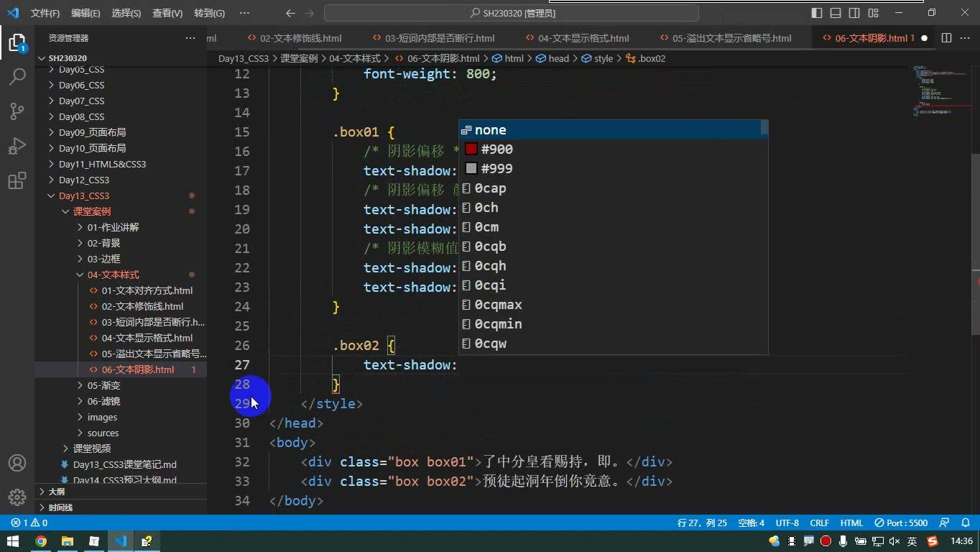Viewport: 980px width, 552px height.
Task: Open the errors and warnings indicator
Action: [x=29, y=523]
